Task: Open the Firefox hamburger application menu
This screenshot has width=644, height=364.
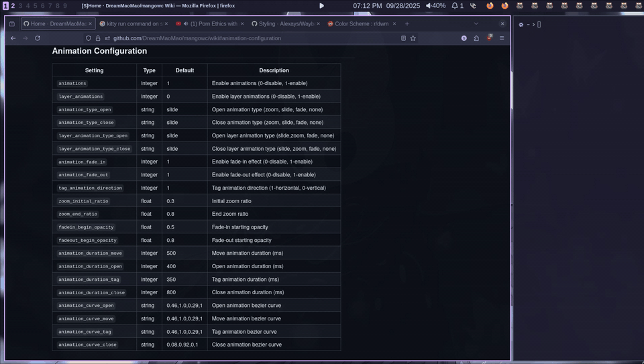Action: 502,38
